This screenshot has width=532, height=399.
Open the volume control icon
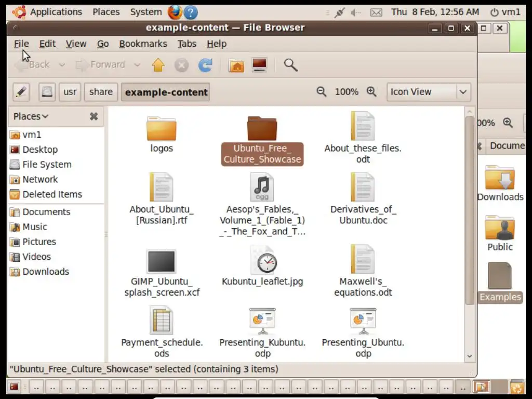355,12
